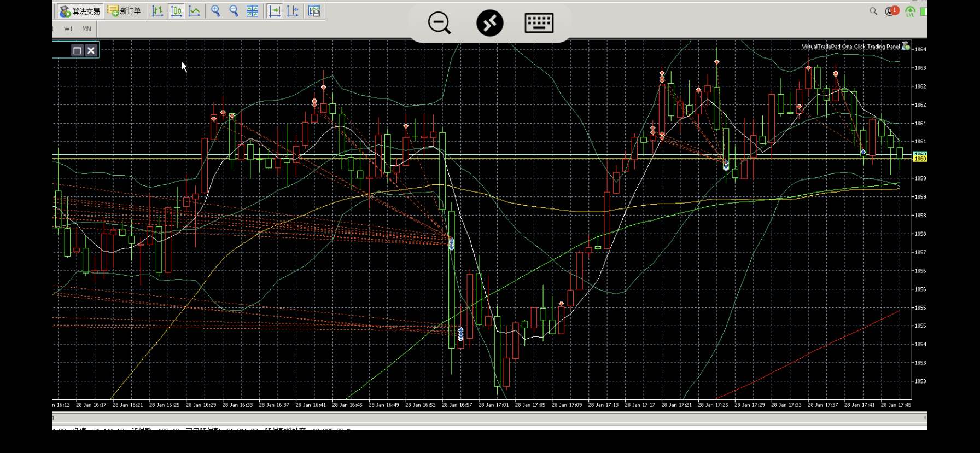Click the 28 Jan 16:29 time label
980x453 pixels.
tap(201, 405)
